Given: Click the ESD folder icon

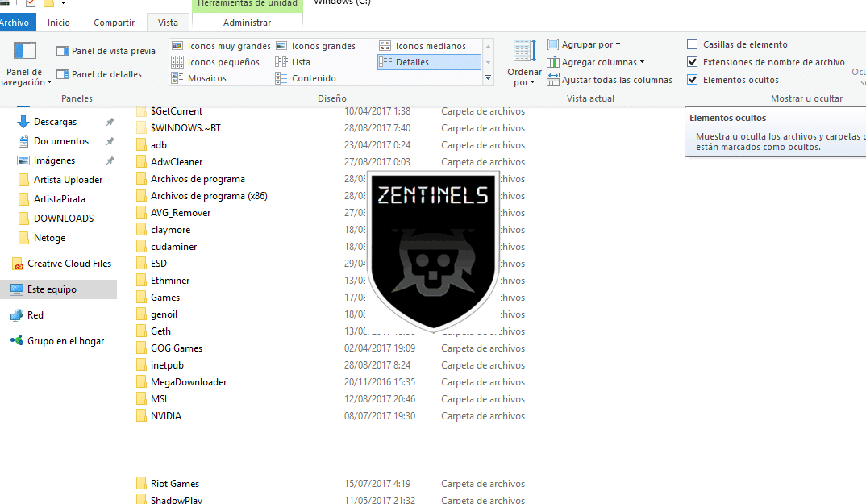Looking at the screenshot, I should (x=141, y=264).
